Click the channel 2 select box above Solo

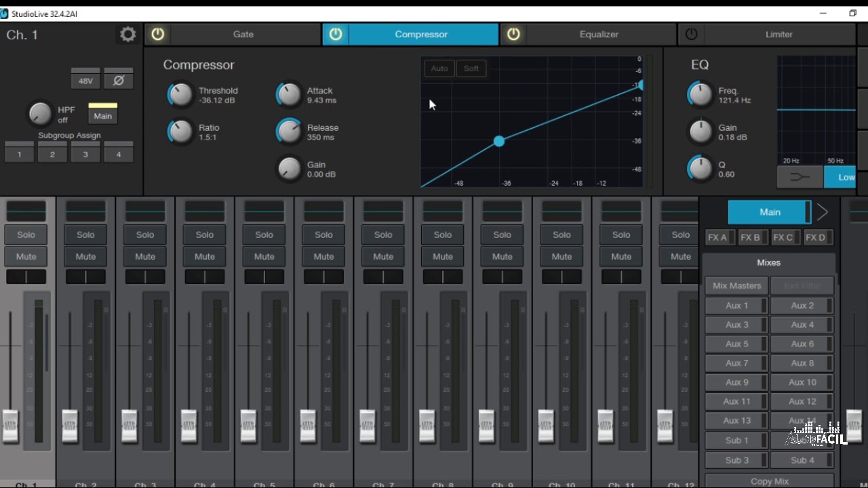click(x=85, y=211)
